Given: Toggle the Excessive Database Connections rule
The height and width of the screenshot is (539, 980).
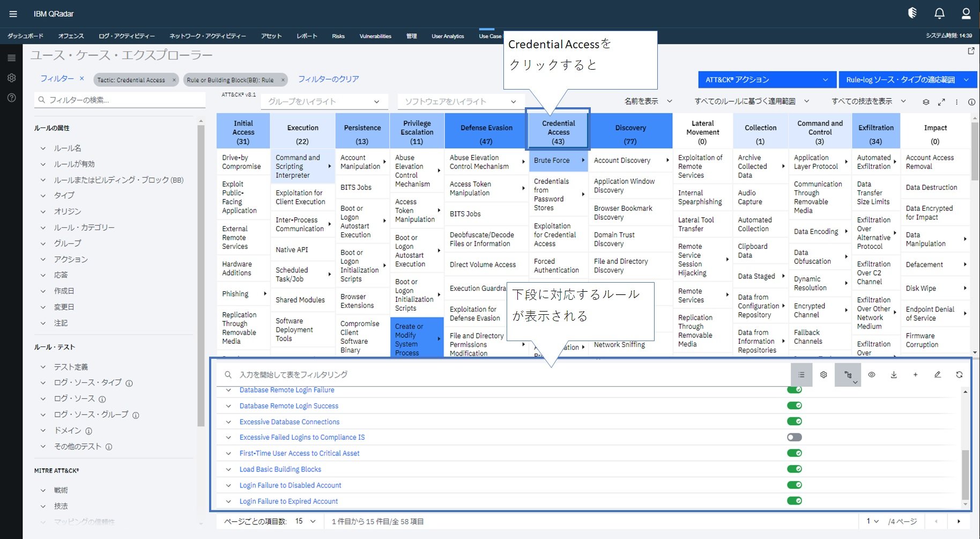Looking at the screenshot, I should click(x=795, y=422).
